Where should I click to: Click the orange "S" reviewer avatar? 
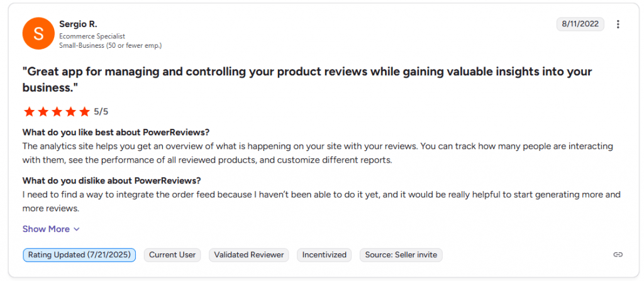tap(38, 33)
